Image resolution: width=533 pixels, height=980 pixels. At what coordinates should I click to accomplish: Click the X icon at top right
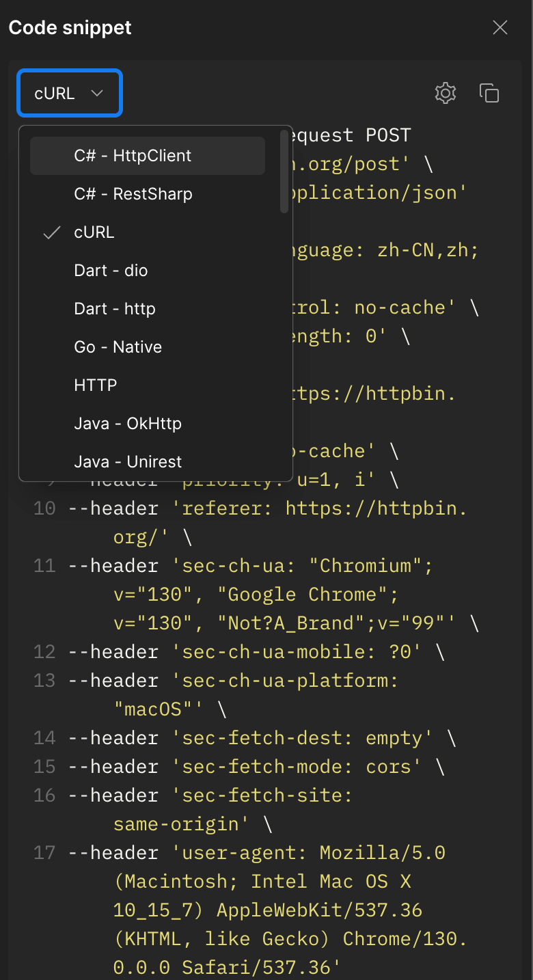(500, 27)
